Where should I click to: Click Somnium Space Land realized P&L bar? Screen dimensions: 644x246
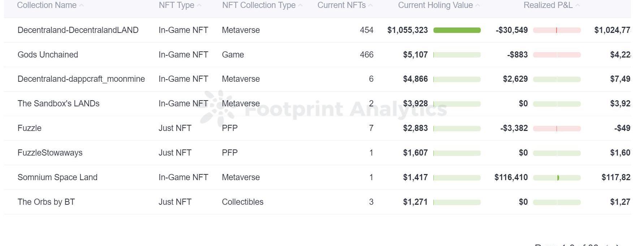[557, 178]
